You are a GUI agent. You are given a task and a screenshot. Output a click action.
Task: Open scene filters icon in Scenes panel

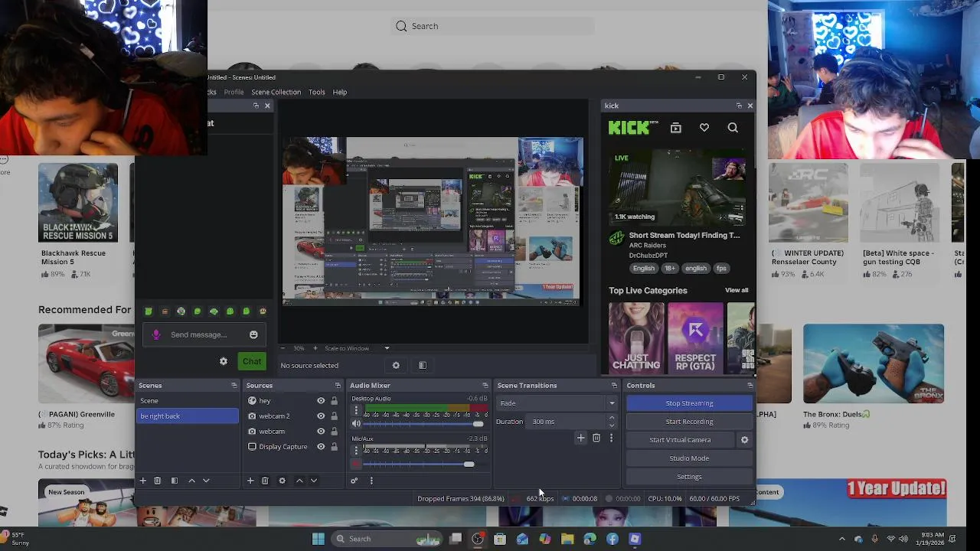(x=175, y=481)
